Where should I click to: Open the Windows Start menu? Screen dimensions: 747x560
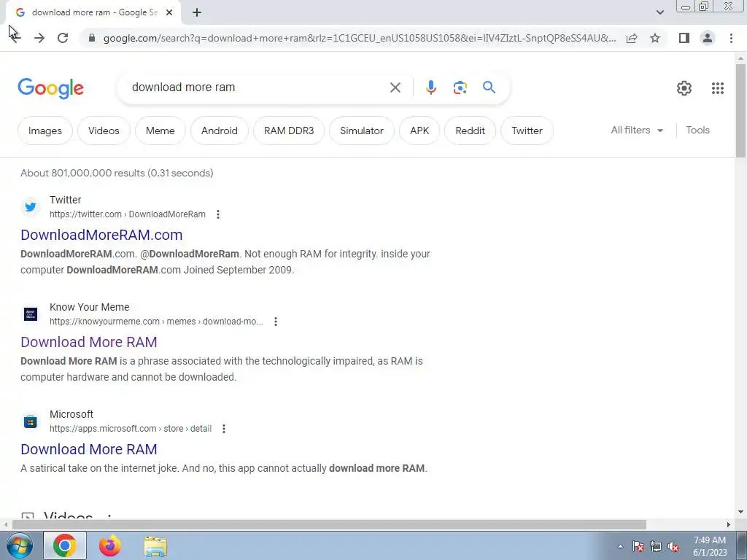click(x=19, y=545)
